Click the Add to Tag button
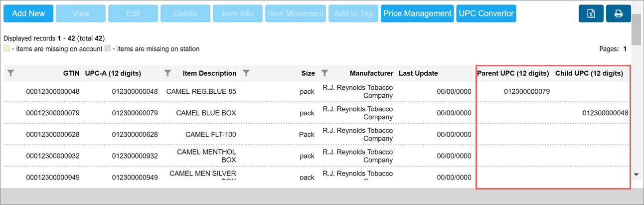 [353, 13]
